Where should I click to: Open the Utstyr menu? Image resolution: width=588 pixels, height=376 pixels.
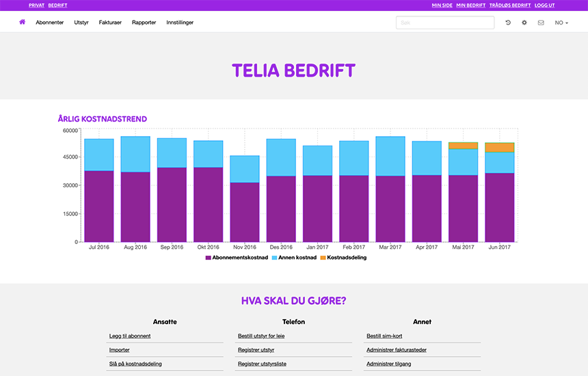[81, 23]
